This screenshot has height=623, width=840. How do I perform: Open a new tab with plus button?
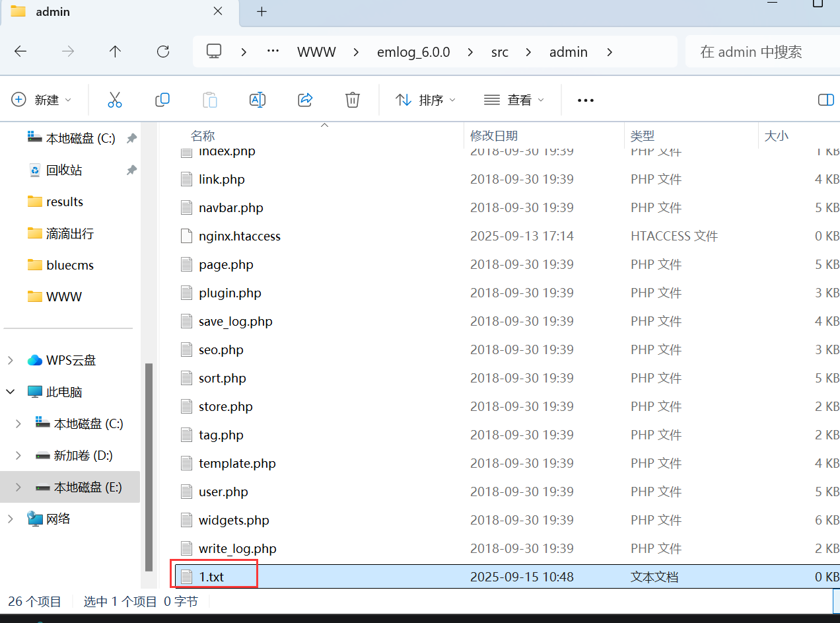pyautogui.click(x=262, y=12)
